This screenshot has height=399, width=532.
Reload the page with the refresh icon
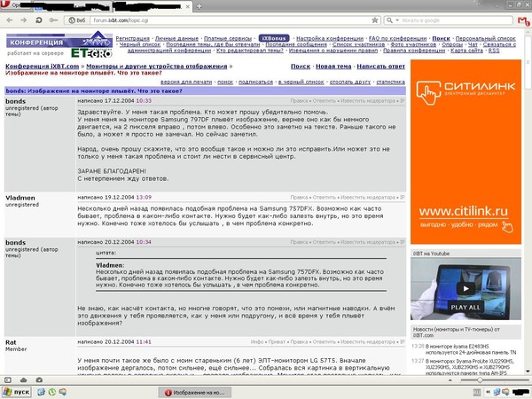(39, 20)
